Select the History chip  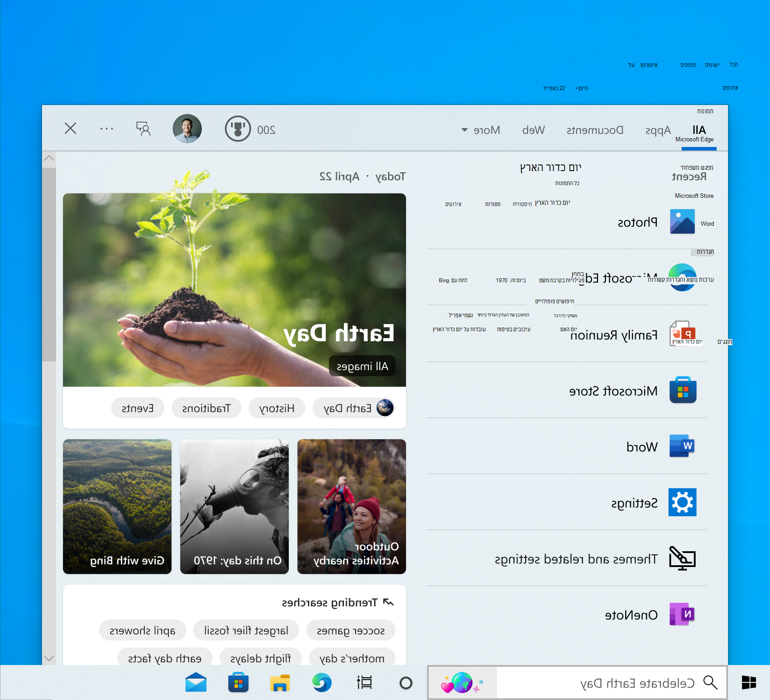[x=277, y=408]
